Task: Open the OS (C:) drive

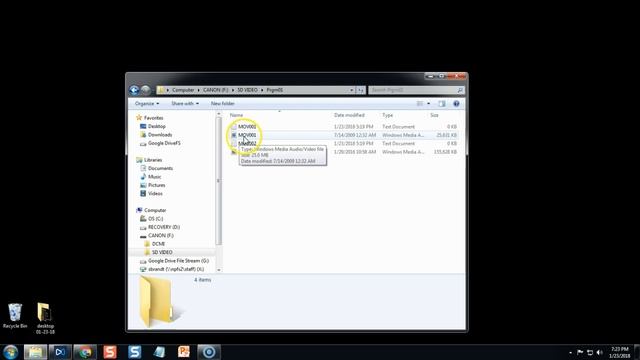Action: click(x=156, y=219)
